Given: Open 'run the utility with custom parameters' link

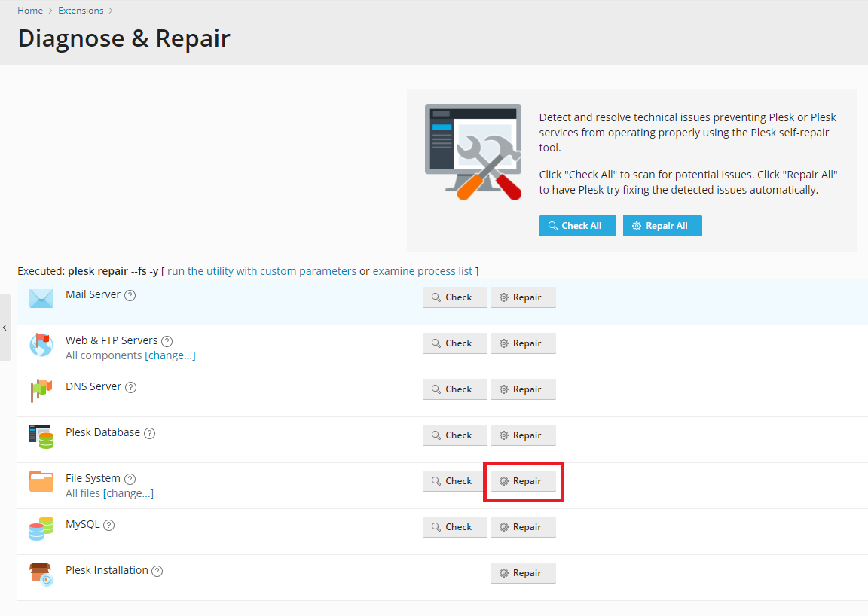Looking at the screenshot, I should pyautogui.click(x=262, y=271).
